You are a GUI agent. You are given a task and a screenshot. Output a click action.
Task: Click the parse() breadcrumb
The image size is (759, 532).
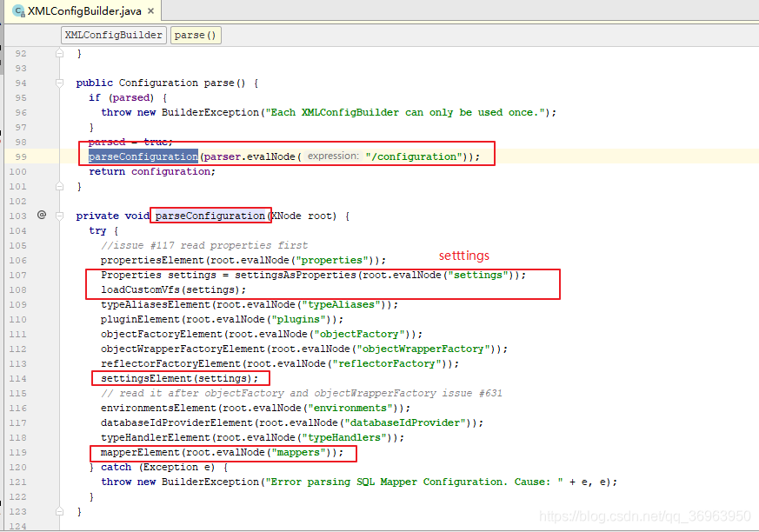click(196, 35)
